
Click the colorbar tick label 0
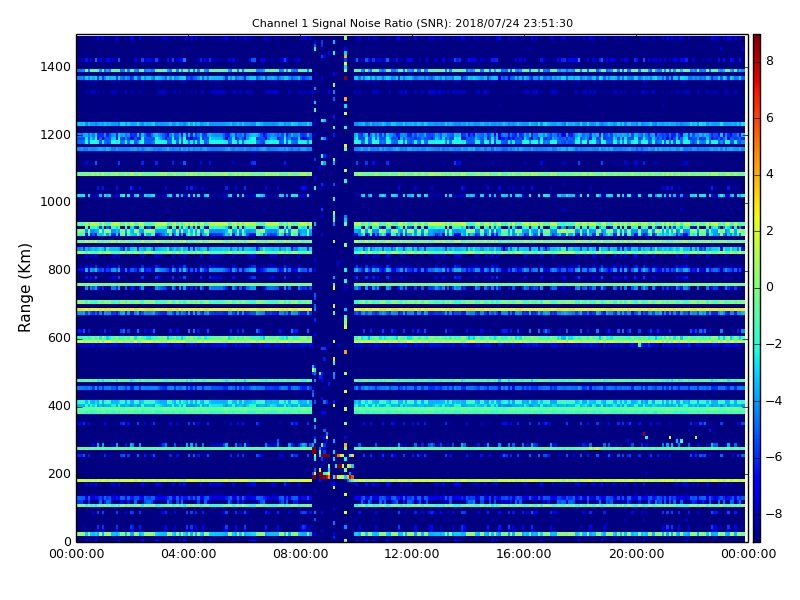(770, 287)
